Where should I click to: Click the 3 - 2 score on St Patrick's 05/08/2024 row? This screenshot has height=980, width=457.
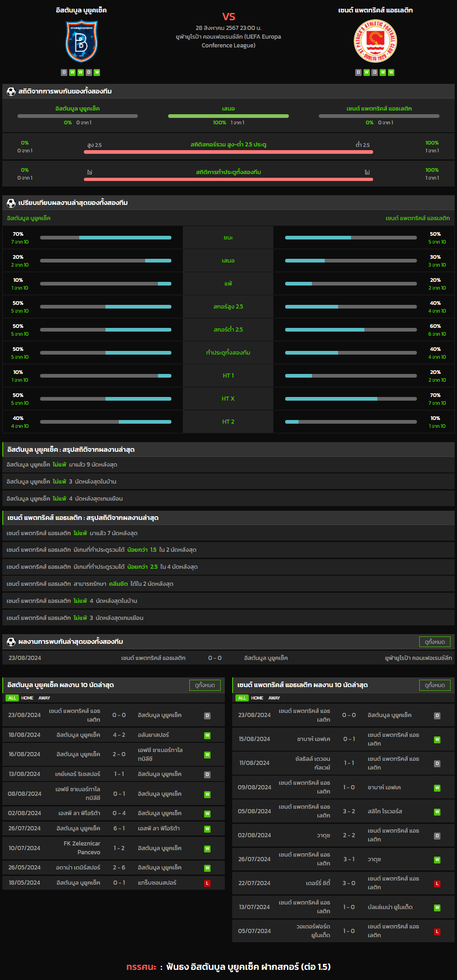pos(349,811)
